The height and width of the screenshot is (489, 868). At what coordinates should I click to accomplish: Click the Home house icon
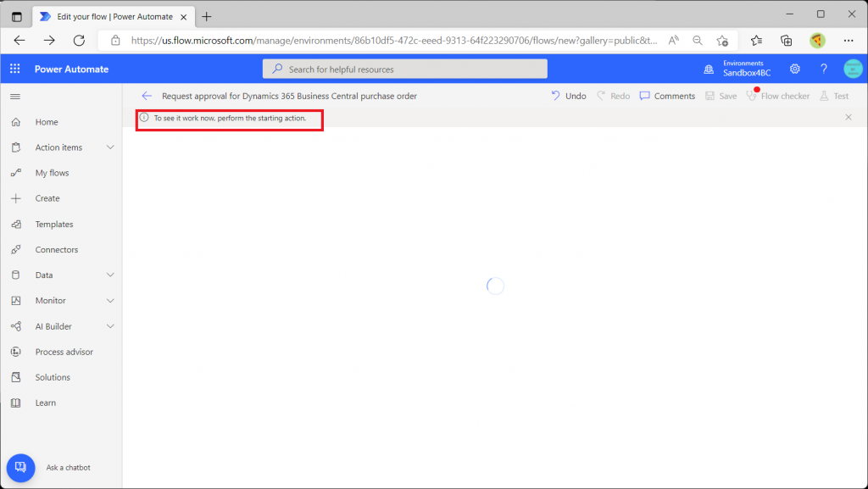16,122
